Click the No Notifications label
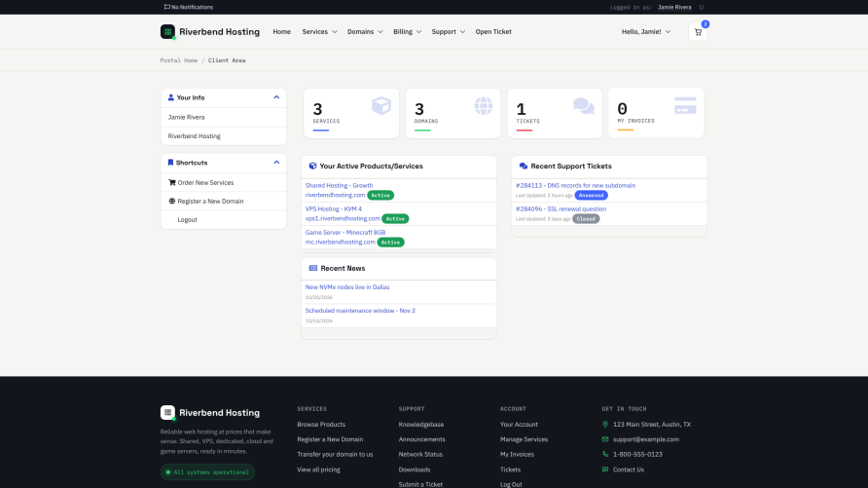 (192, 7)
